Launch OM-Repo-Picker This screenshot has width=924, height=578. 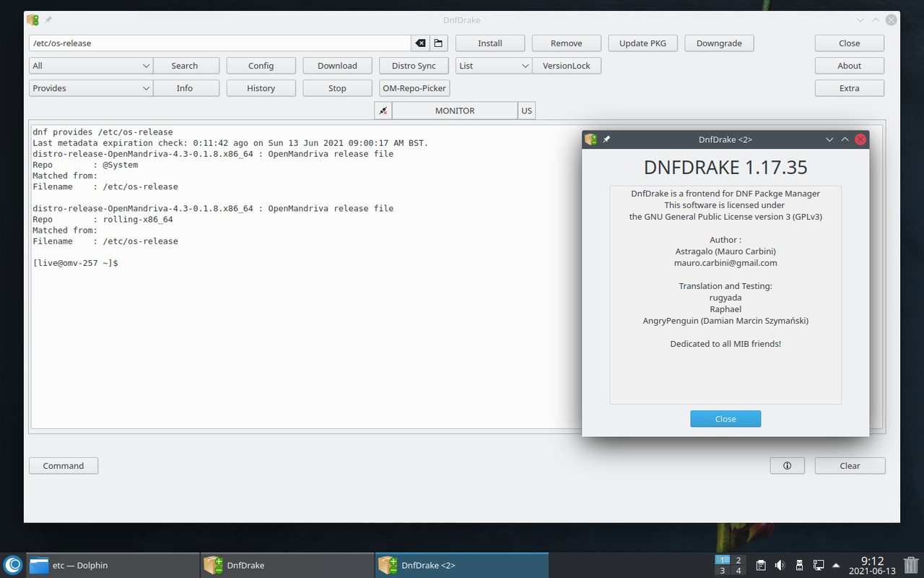click(x=414, y=88)
